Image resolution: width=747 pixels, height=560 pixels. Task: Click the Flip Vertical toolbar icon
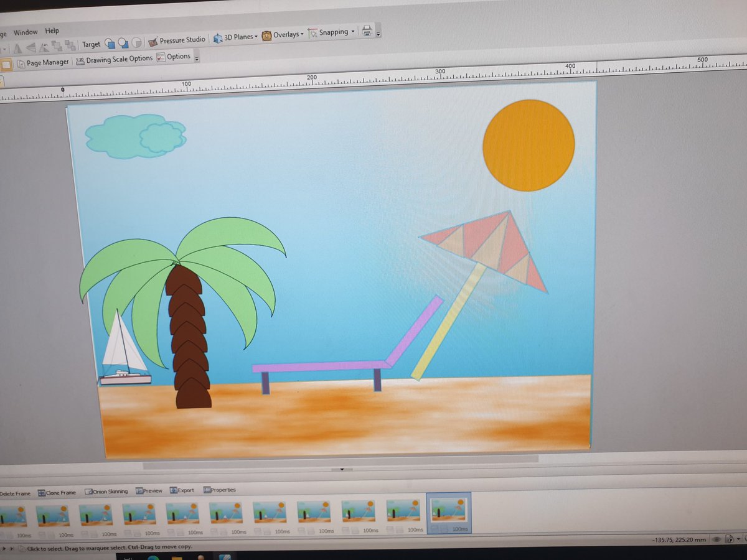[x=31, y=47]
